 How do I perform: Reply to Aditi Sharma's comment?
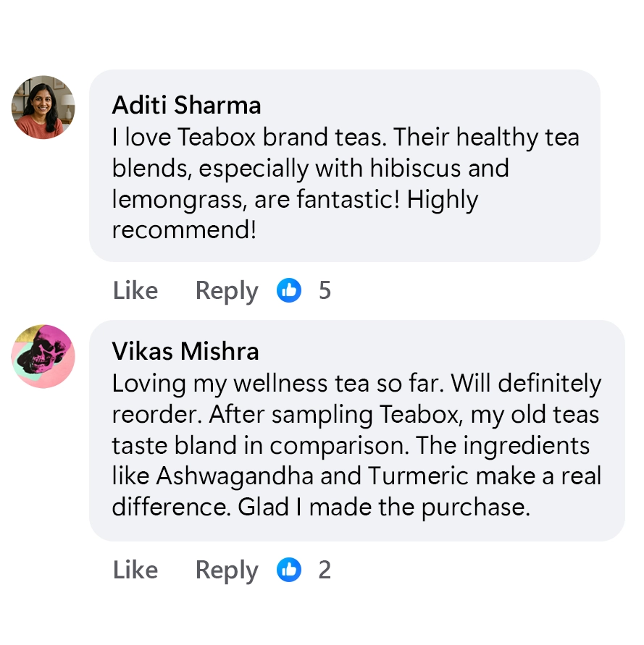(x=227, y=292)
